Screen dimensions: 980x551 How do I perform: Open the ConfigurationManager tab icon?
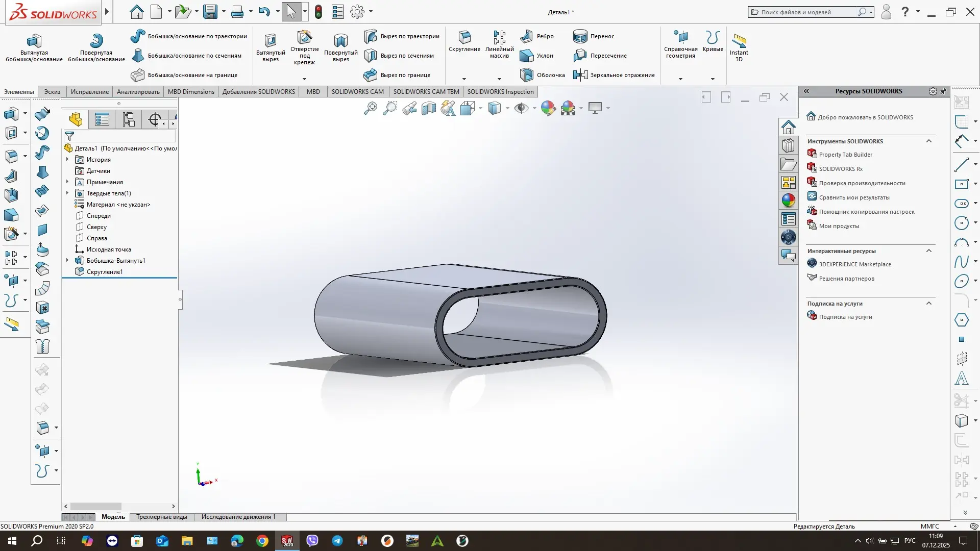(129, 120)
